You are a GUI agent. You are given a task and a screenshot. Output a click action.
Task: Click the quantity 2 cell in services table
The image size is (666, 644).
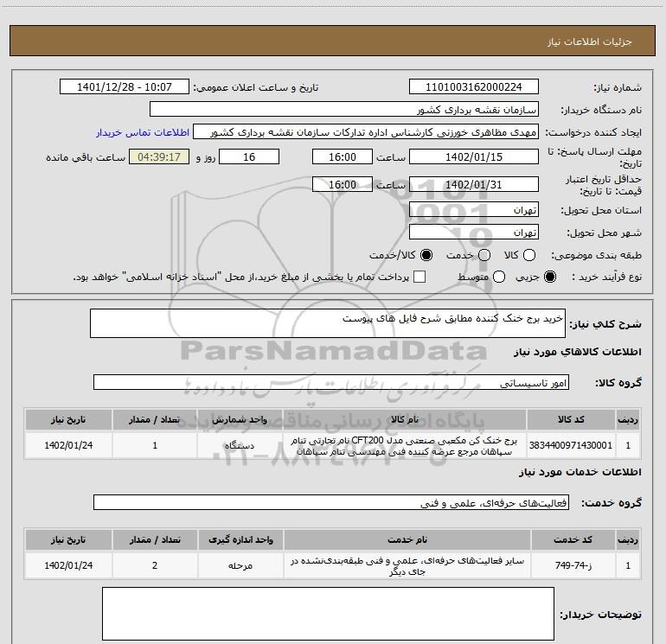point(155,565)
